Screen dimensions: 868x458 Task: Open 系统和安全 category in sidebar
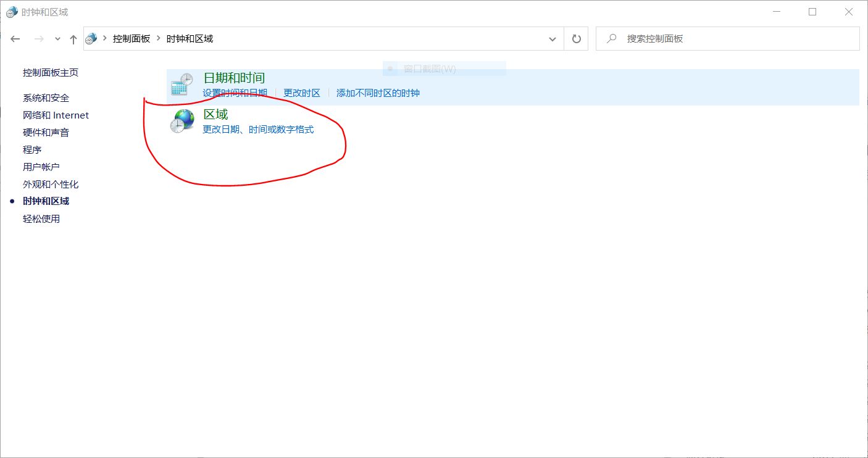point(46,98)
